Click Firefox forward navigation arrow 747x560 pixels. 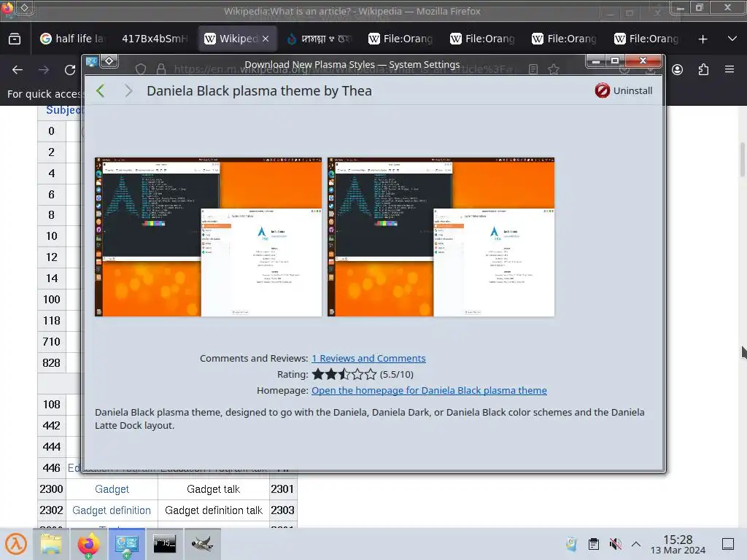click(44, 70)
